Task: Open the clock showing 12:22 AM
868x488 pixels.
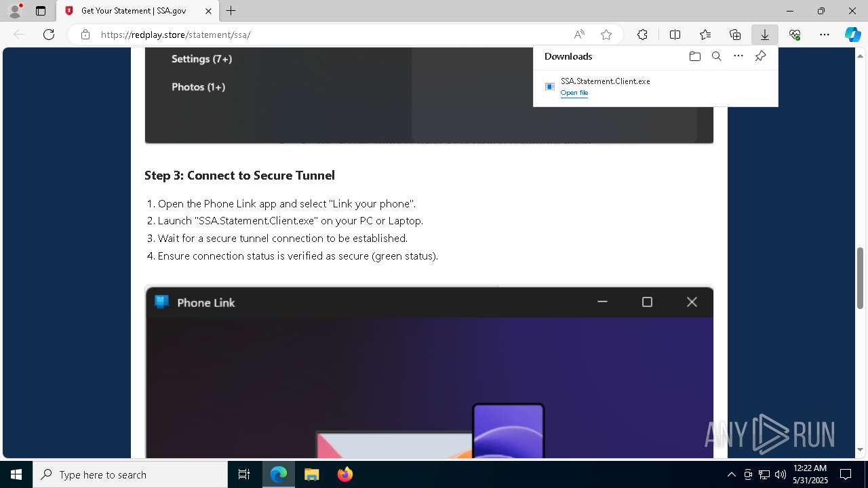Action: pyautogui.click(x=810, y=474)
